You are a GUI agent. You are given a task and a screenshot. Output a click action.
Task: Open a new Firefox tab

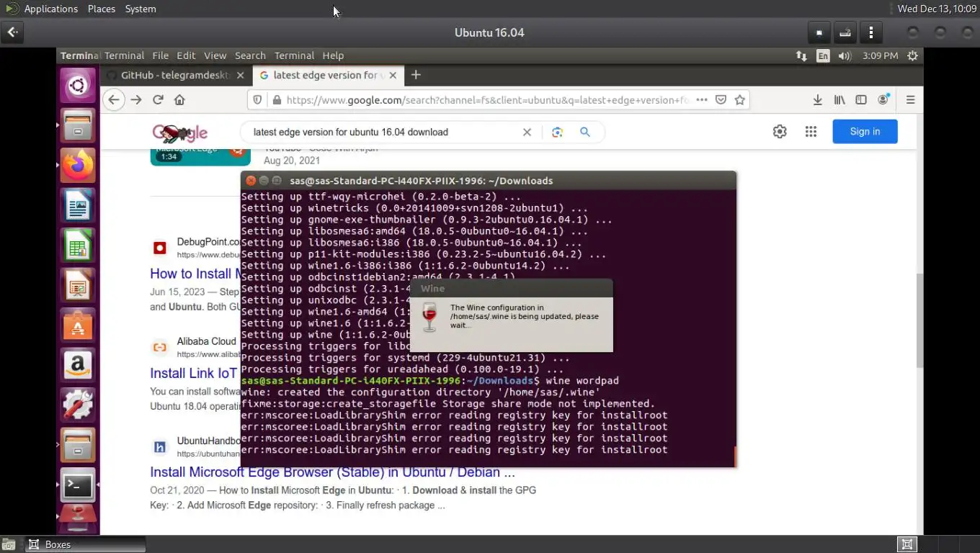pos(416,75)
